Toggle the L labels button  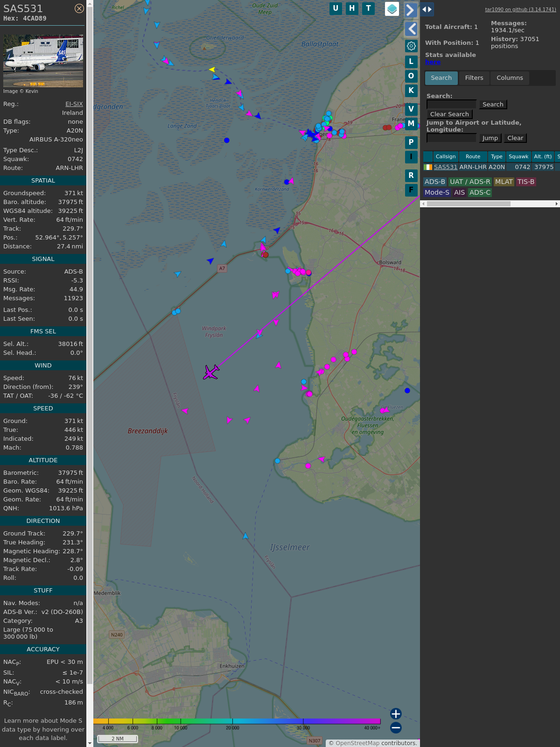(411, 62)
